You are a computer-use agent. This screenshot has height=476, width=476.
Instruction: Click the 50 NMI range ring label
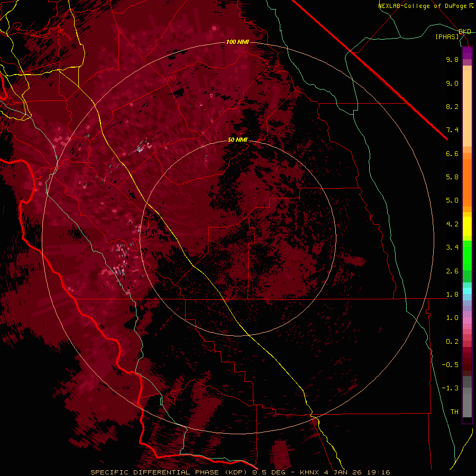point(237,140)
